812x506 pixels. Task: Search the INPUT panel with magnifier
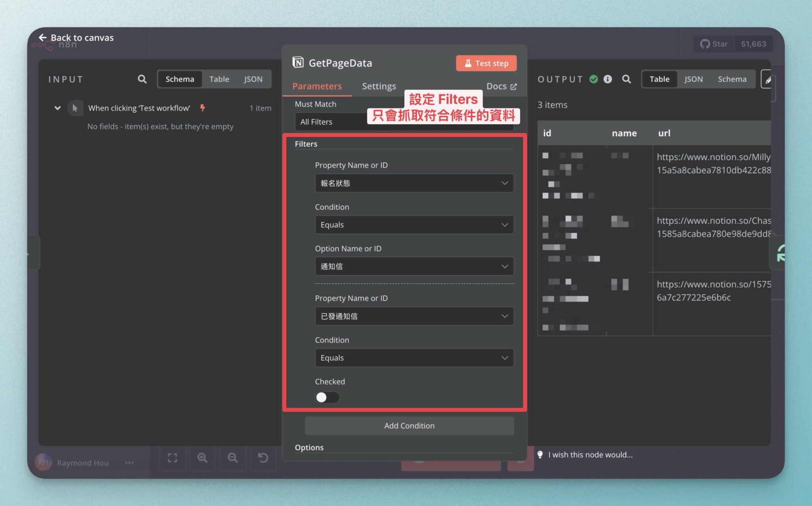[x=142, y=79]
